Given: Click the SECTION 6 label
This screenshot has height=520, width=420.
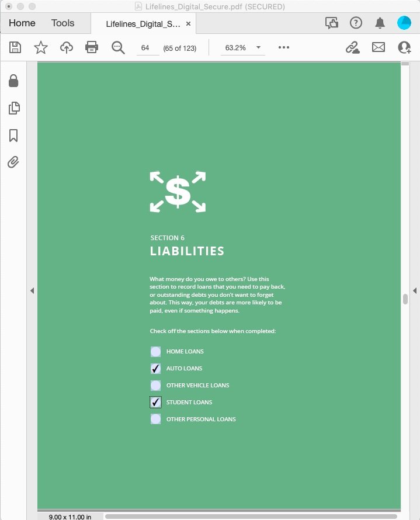Looking at the screenshot, I should click(x=168, y=238).
